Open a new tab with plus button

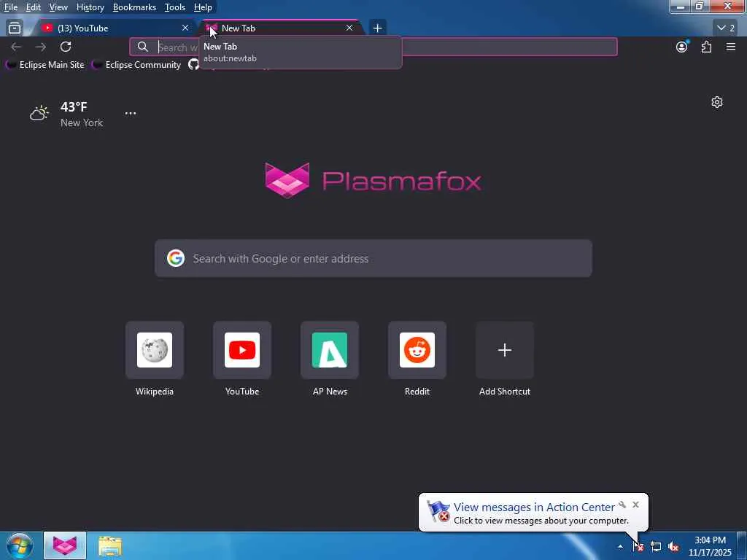[377, 28]
